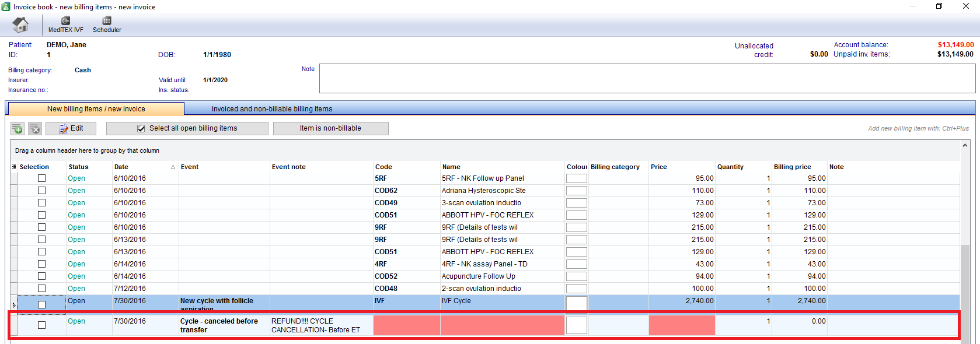Delete selected billing item icon
Screen dimensions: 980x344
pos(35,129)
